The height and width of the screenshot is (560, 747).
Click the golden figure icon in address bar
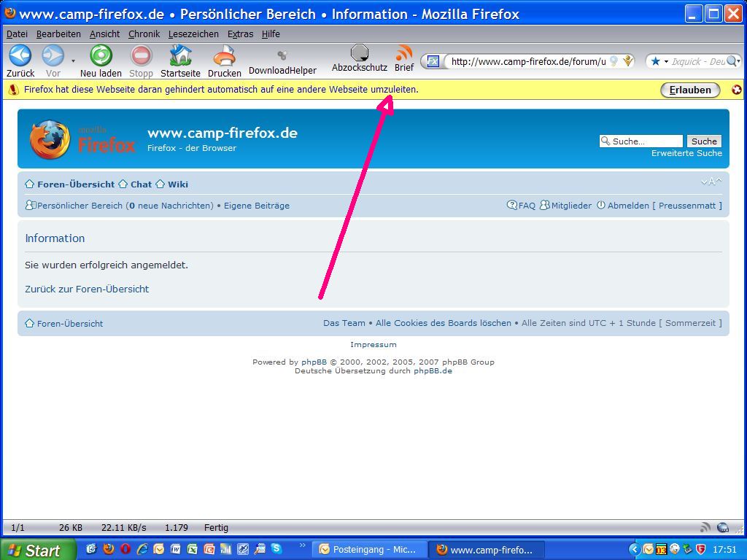[x=628, y=61]
